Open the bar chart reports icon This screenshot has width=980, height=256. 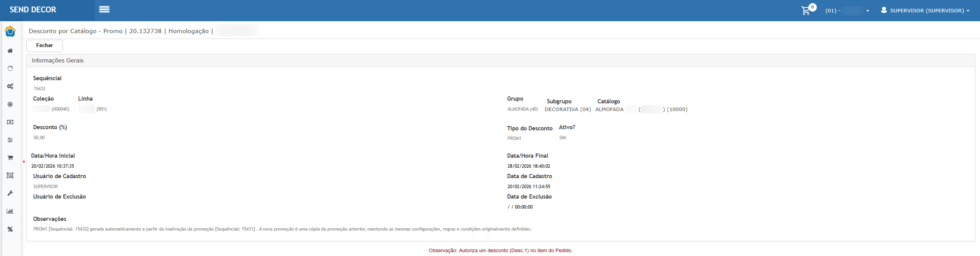click(x=10, y=211)
